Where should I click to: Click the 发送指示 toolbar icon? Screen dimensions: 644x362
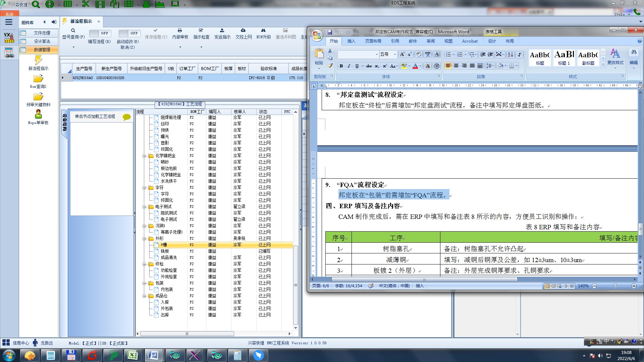tap(222, 31)
